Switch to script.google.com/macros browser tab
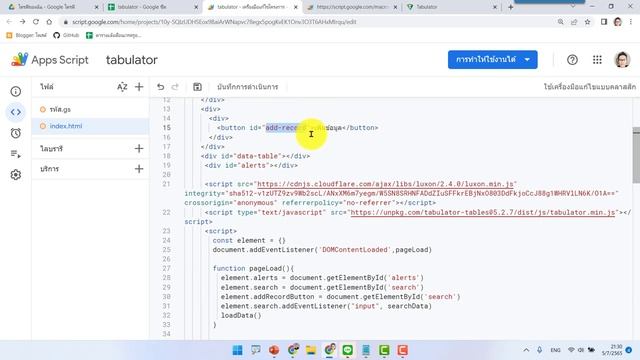Screen dimensions: 640x360 [x=351, y=7]
